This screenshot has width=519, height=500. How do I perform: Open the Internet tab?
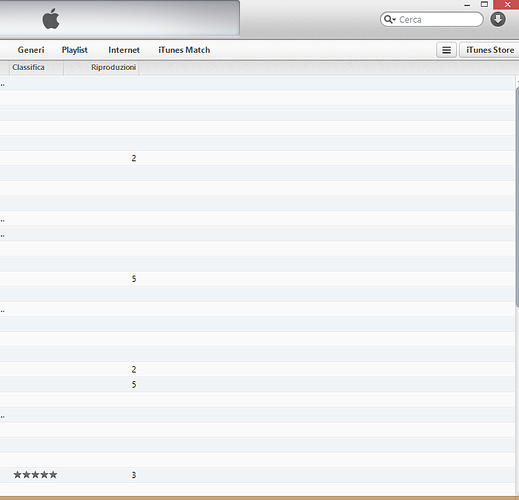(x=124, y=50)
